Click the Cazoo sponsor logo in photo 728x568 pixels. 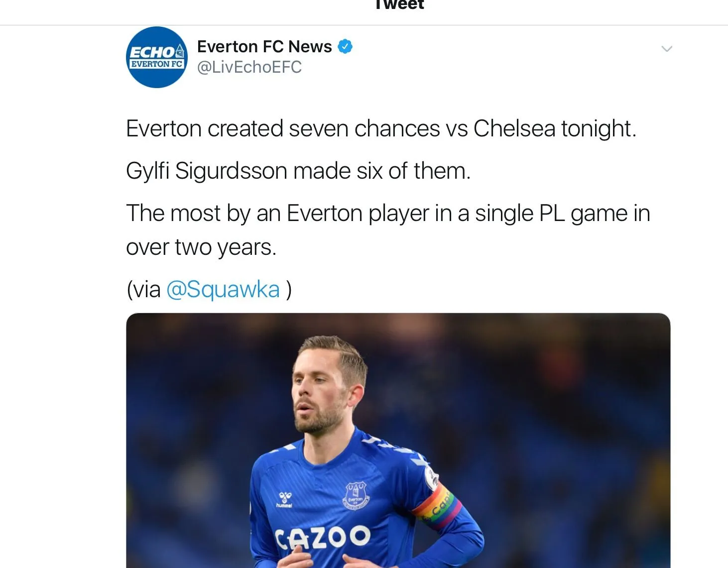tap(323, 537)
